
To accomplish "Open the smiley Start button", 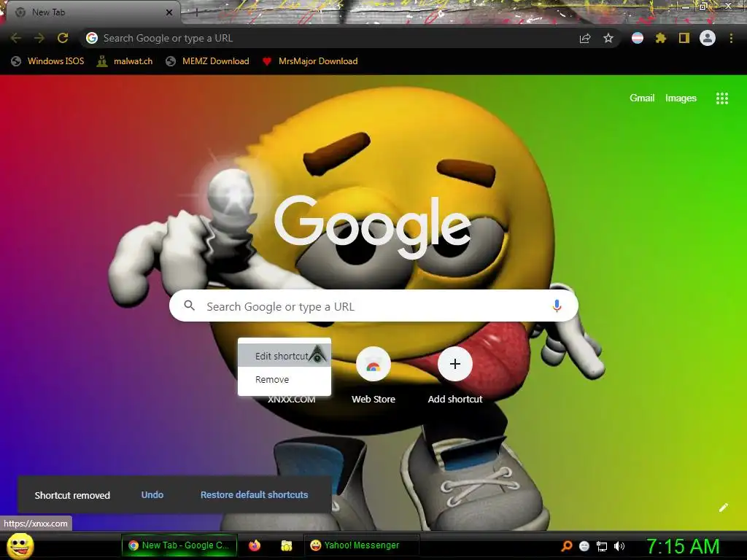I will click(x=20, y=545).
